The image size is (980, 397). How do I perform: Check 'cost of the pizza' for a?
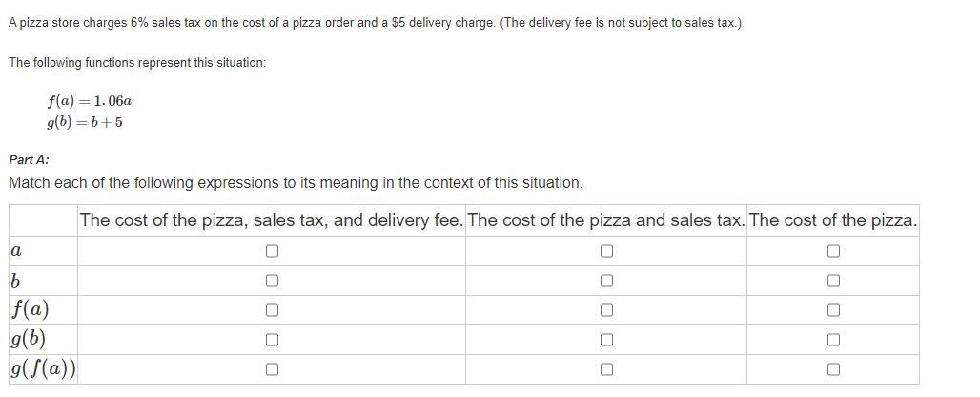[x=833, y=251]
